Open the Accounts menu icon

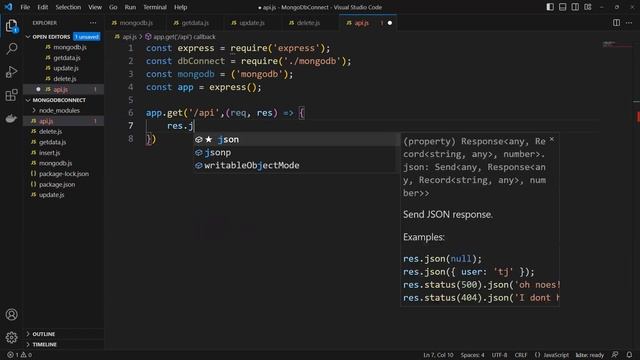click(11, 315)
